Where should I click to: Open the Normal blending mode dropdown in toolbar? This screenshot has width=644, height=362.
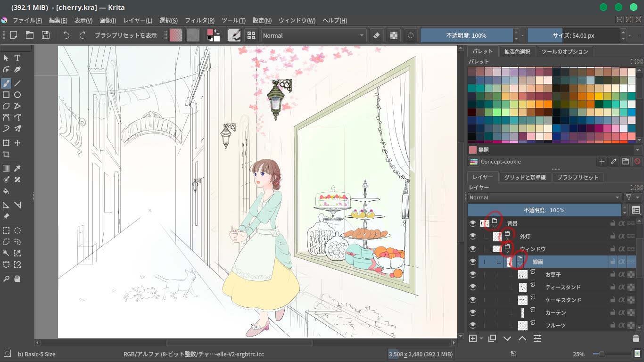point(314,35)
